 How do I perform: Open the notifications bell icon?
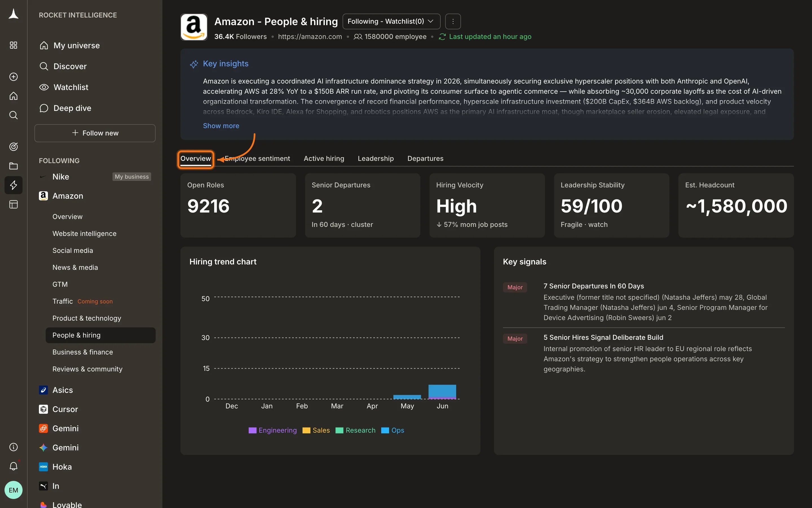pos(14,466)
